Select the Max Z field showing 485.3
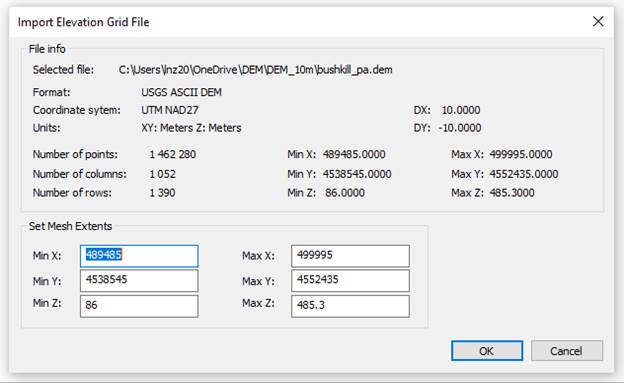The width and height of the screenshot is (624, 383). coord(350,306)
